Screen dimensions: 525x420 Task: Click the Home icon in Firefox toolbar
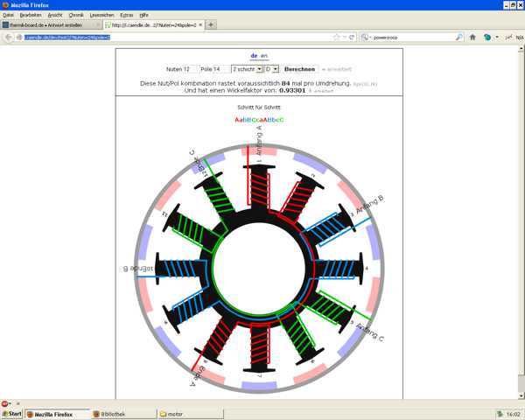point(473,38)
